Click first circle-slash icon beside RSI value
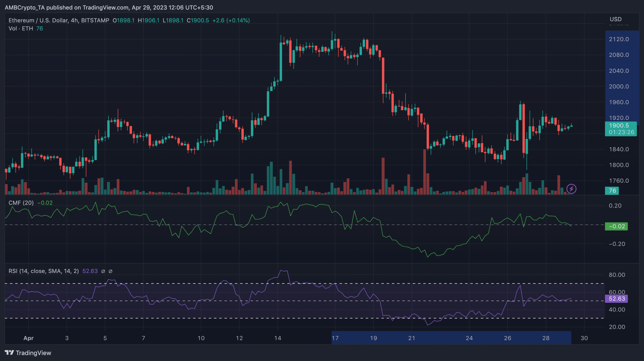 103,271
